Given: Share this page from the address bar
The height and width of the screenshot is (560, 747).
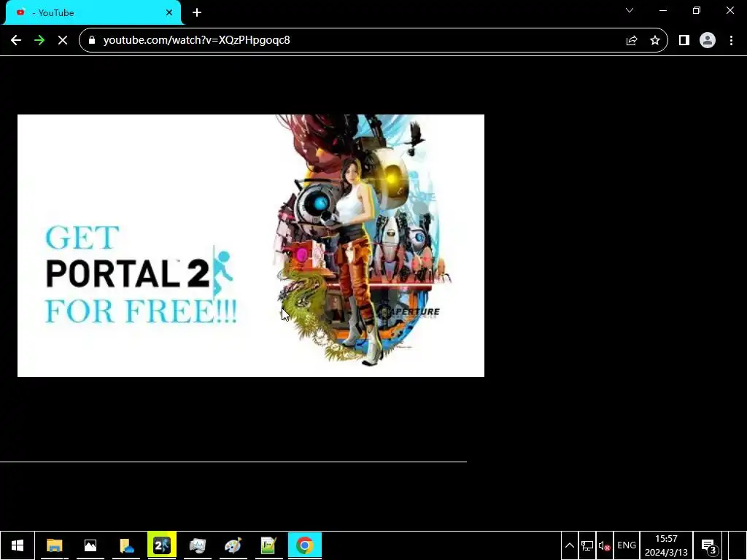Looking at the screenshot, I should click(x=632, y=40).
